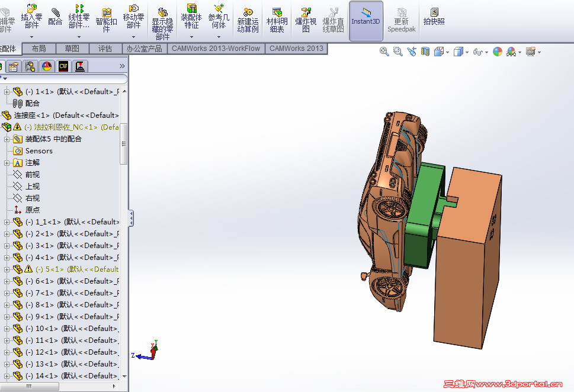Select the 前视 (Front) plane
Image resolution: width=574 pixels, height=392 pixels.
(26, 175)
